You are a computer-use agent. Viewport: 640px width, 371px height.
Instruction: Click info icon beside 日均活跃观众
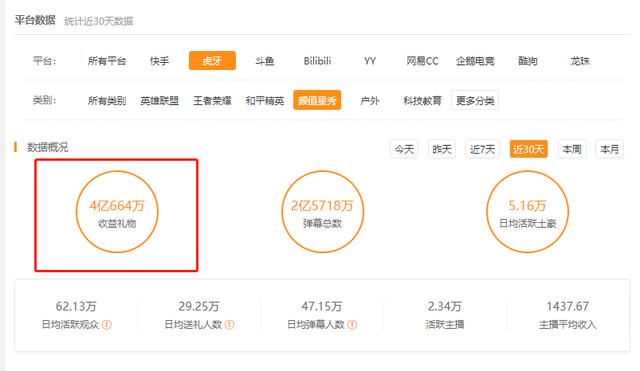[x=107, y=324]
